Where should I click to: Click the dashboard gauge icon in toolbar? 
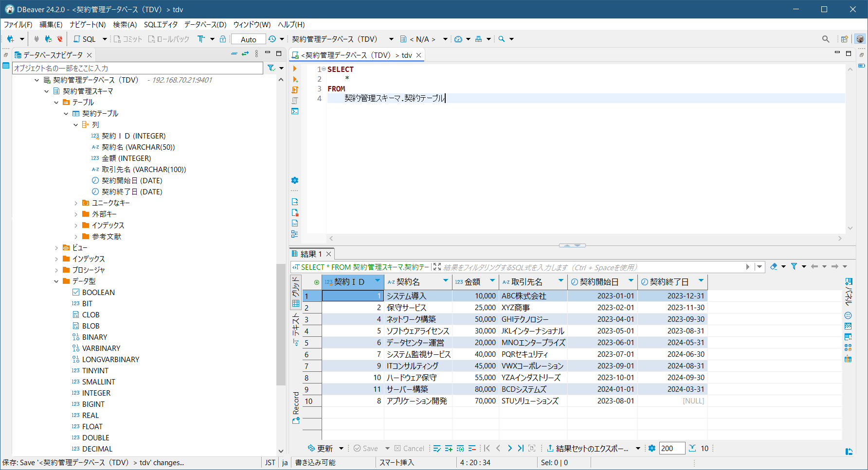click(458, 39)
